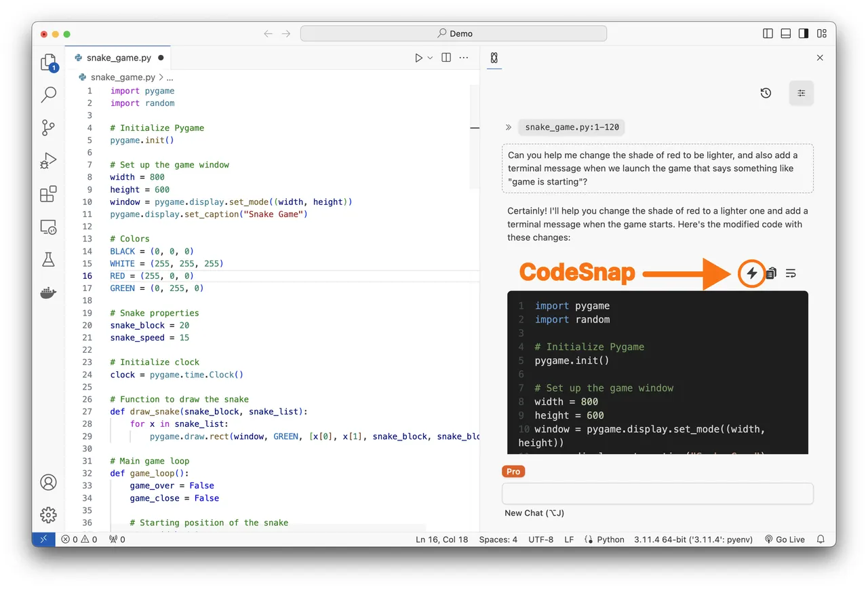
Task: Open the Docker view
Action: coord(48,292)
